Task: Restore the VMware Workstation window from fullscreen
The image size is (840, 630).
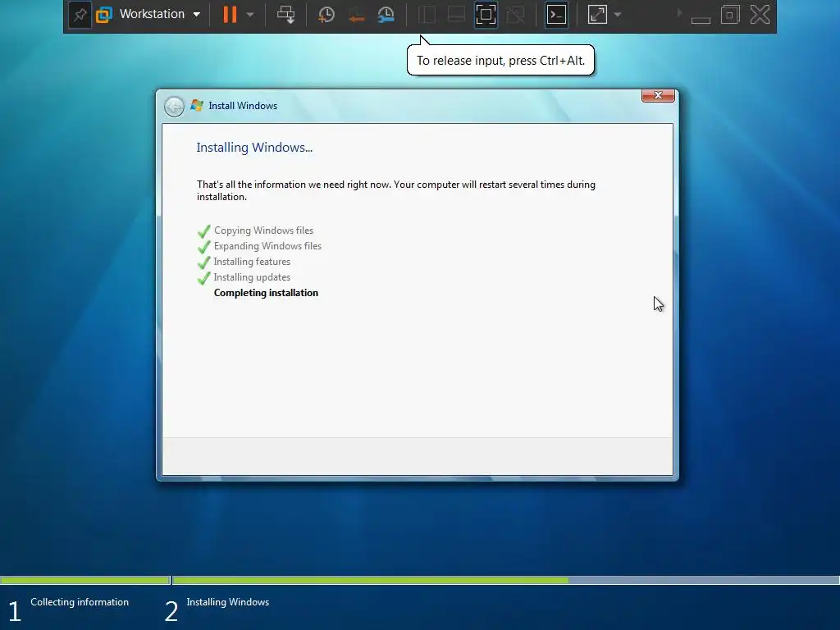Action: [730, 15]
